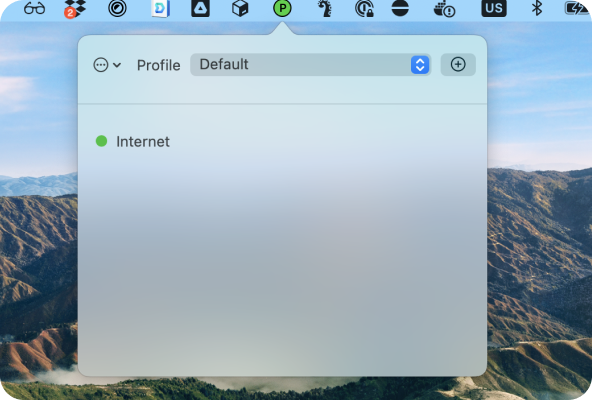Click the half-filled circle menu bar icon

click(400, 8)
